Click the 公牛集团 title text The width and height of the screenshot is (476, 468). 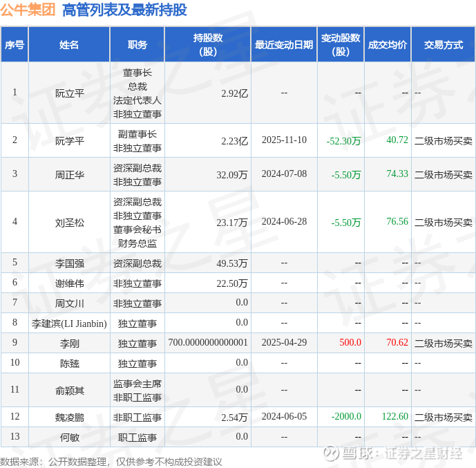tap(28, 10)
